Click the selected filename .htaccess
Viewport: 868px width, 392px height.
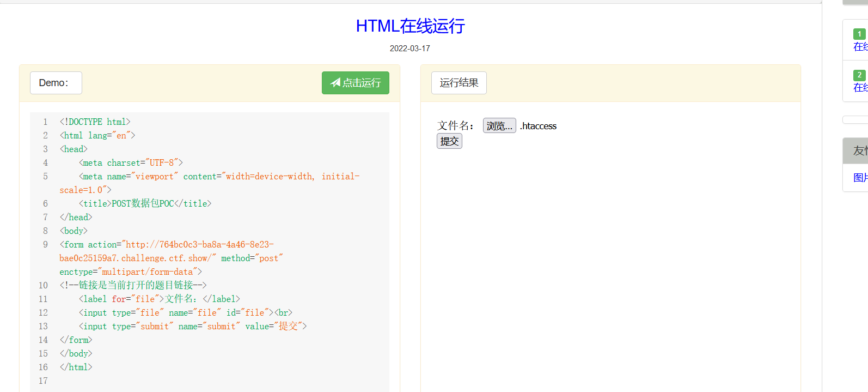538,126
